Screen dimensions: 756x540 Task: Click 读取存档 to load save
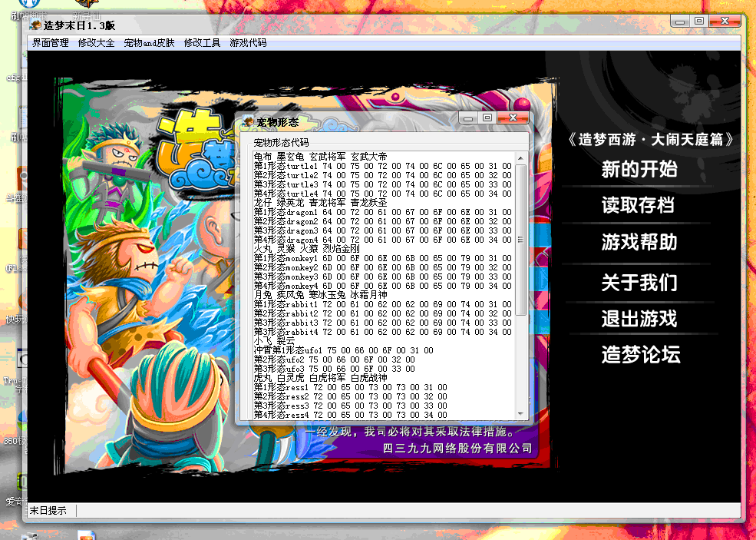[638, 206]
